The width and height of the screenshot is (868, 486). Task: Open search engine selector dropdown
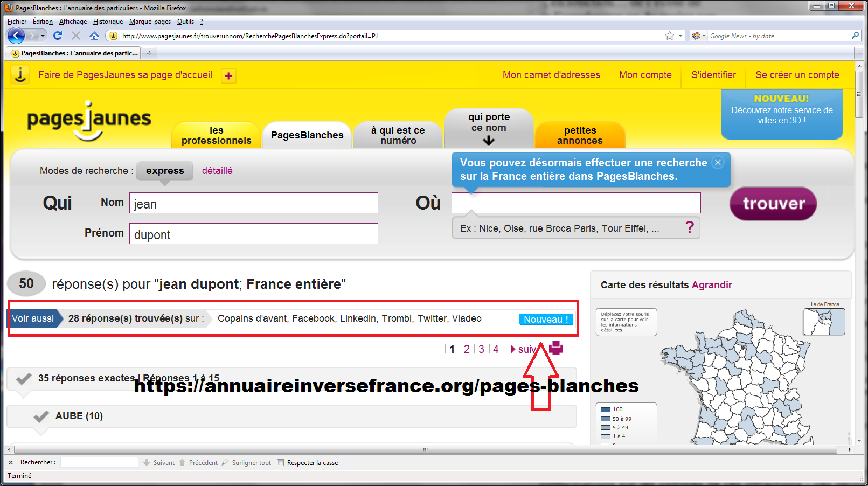coord(698,36)
